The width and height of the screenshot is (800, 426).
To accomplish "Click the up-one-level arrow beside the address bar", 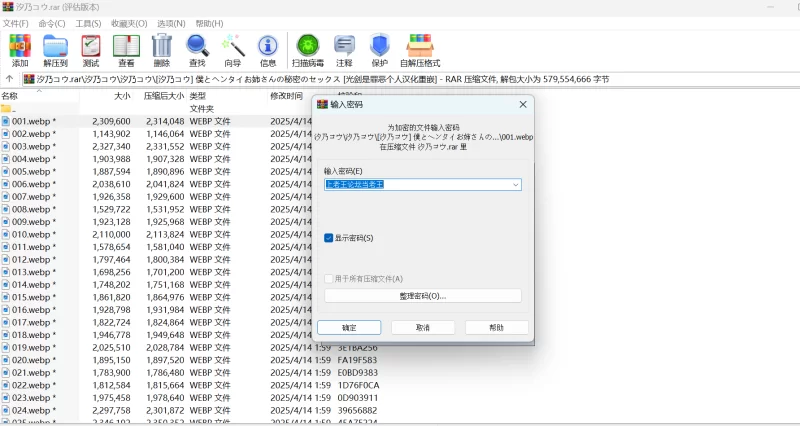I will [x=9, y=79].
